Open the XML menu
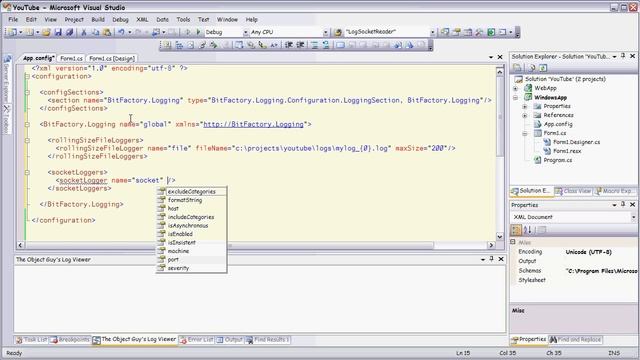Screen dimensions: 640x360 point(142,19)
